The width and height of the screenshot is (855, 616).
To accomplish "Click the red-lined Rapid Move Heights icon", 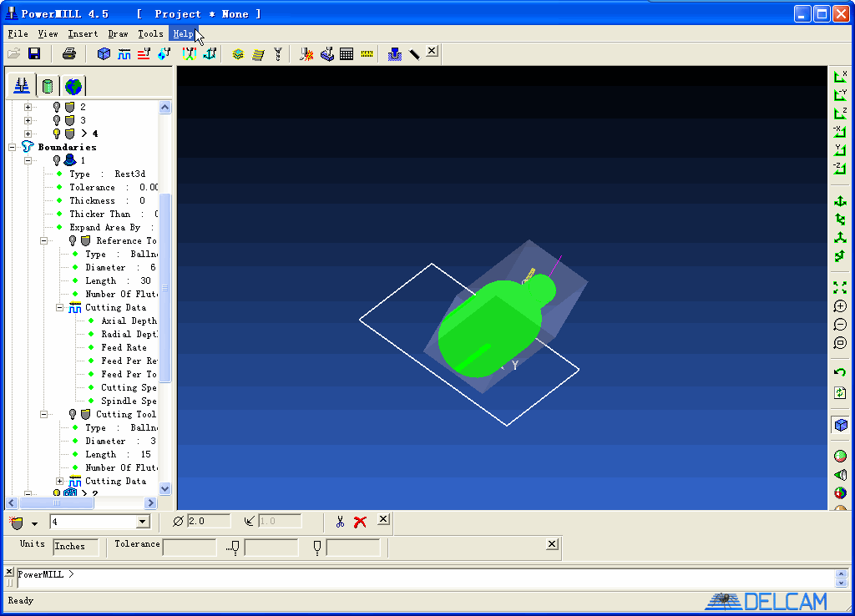I will coord(144,53).
